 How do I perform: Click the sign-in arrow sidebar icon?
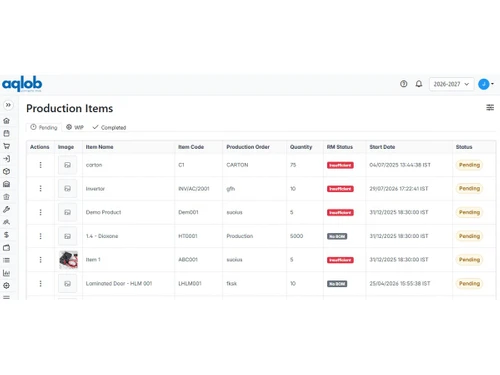click(x=6, y=159)
